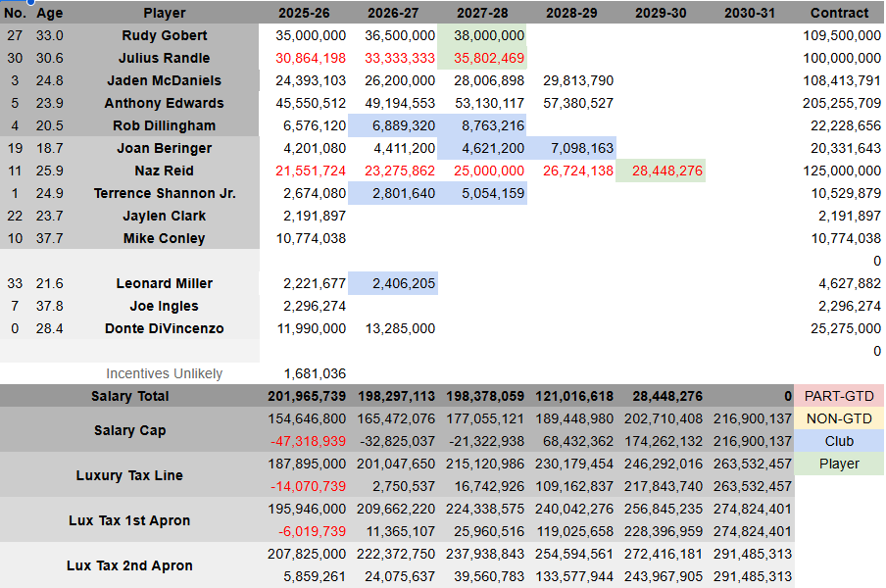Select the 201,965,739 salary total cell
Image resolution: width=886 pixels, height=588 pixels.
[304, 396]
